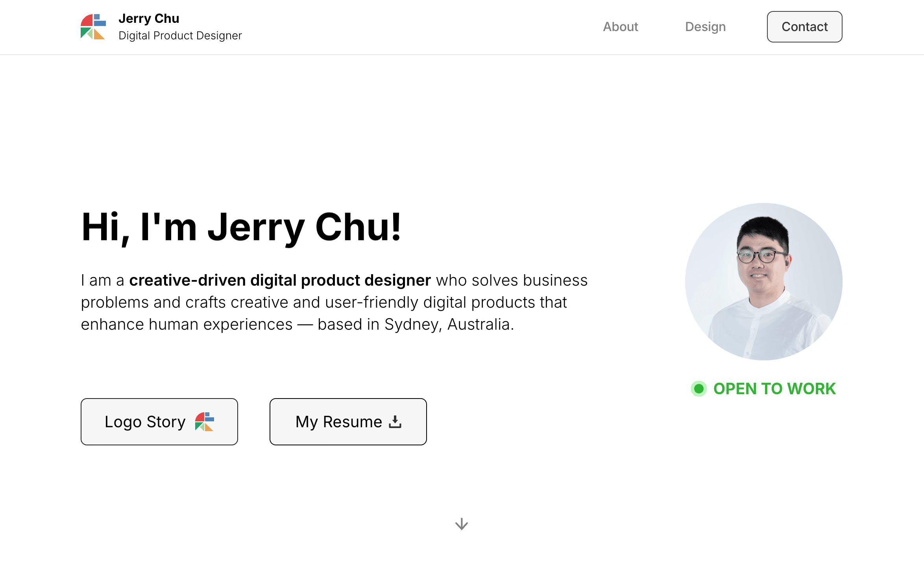Open the Logo Story button label
The width and height of the screenshot is (924, 574).
(145, 422)
